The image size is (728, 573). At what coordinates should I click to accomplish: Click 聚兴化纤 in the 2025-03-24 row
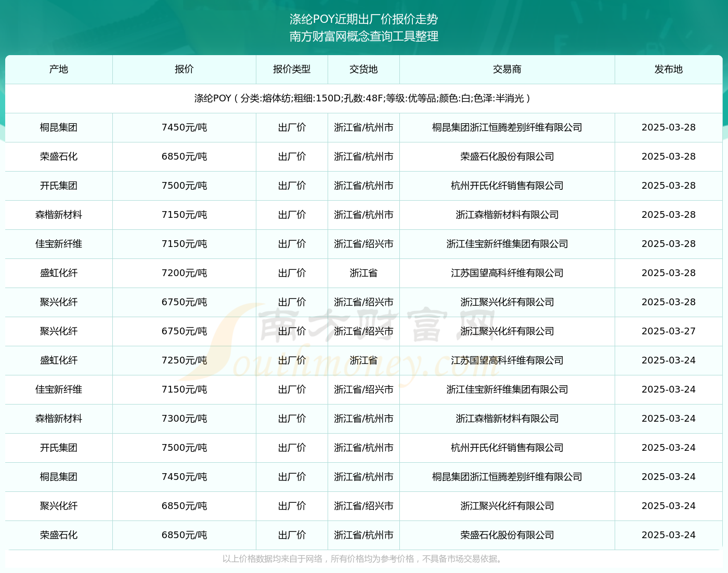[x=59, y=506]
